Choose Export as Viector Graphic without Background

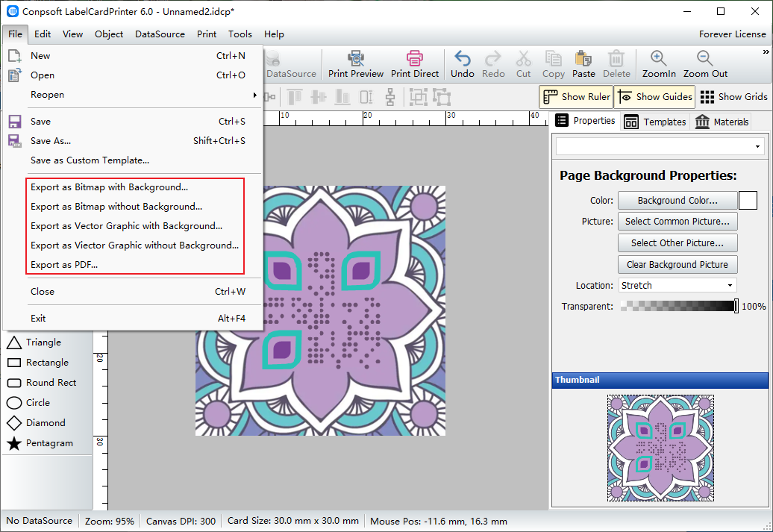[134, 245]
